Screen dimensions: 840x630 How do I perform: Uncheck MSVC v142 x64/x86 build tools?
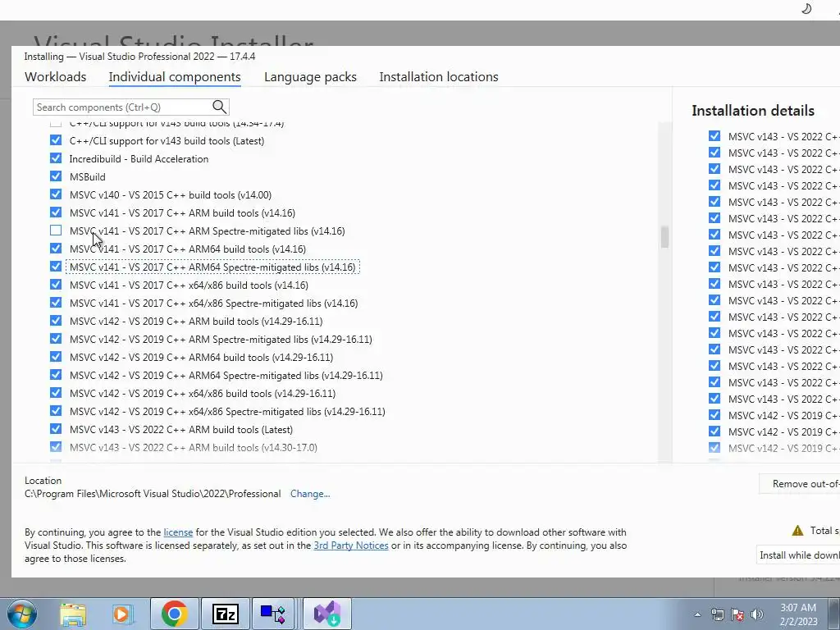[x=56, y=393]
